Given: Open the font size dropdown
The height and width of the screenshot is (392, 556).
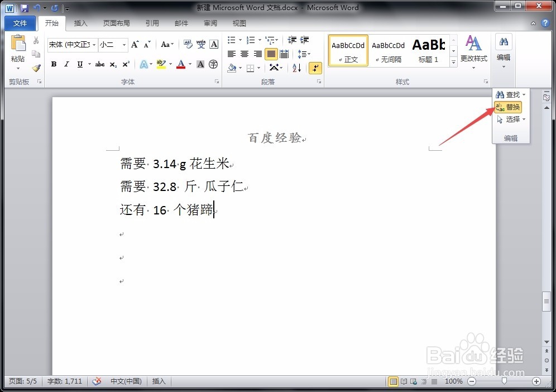Looking at the screenshot, I should click(x=124, y=45).
